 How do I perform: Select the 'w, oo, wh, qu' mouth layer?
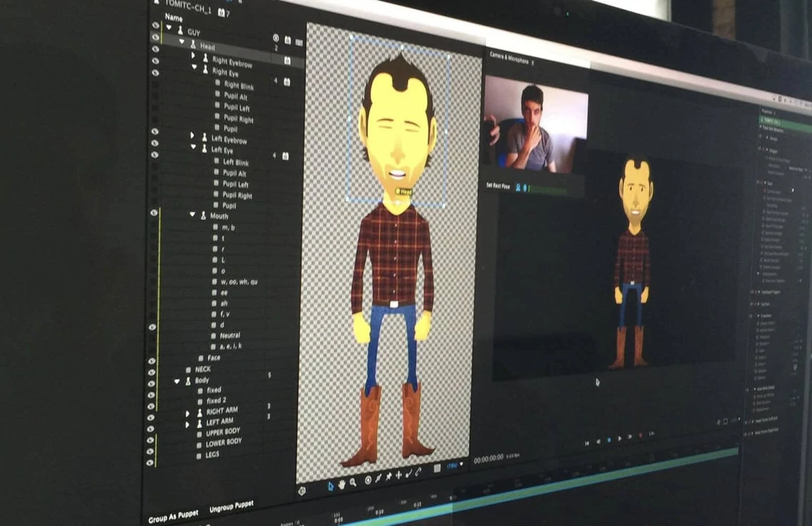pyautogui.click(x=239, y=282)
